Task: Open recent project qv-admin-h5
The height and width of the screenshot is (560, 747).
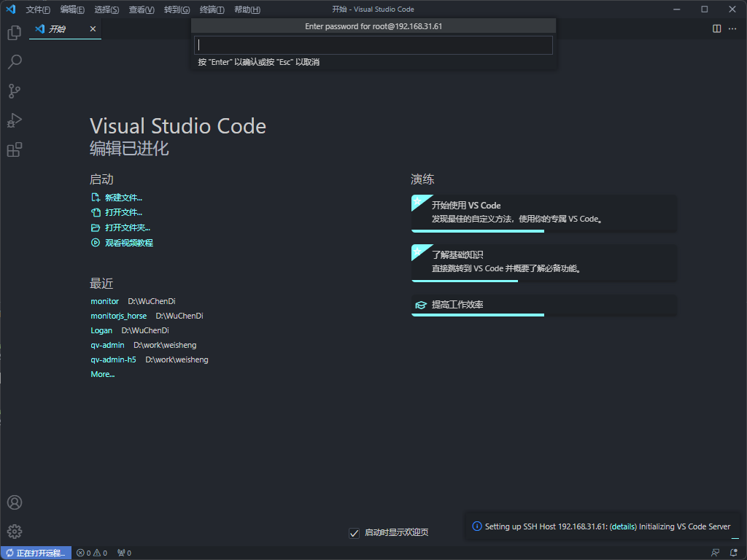Action: coord(113,359)
